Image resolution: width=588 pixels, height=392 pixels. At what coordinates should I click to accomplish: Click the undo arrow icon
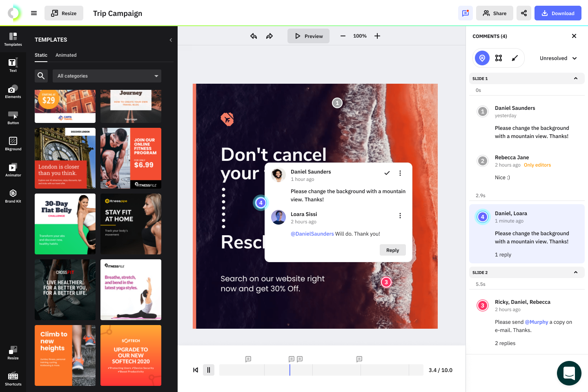tap(254, 36)
